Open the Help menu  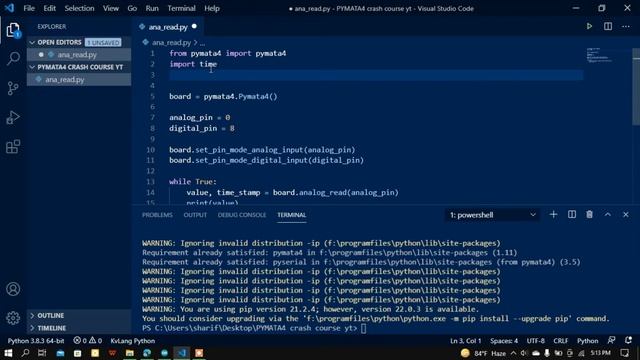click(x=212, y=8)
